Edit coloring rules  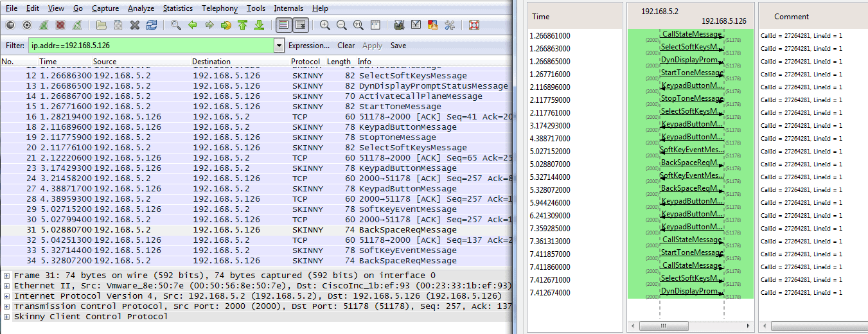pos(433,25)
